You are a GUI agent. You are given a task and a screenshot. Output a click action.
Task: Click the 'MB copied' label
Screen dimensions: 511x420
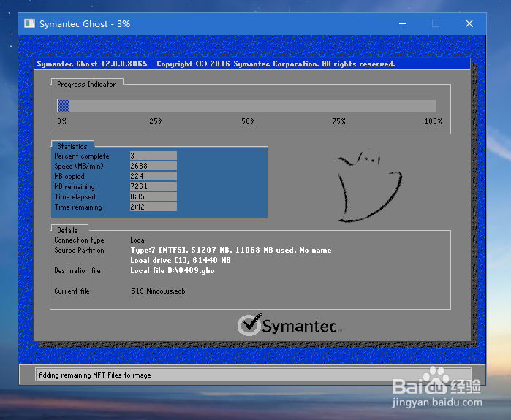coord(69,177)
